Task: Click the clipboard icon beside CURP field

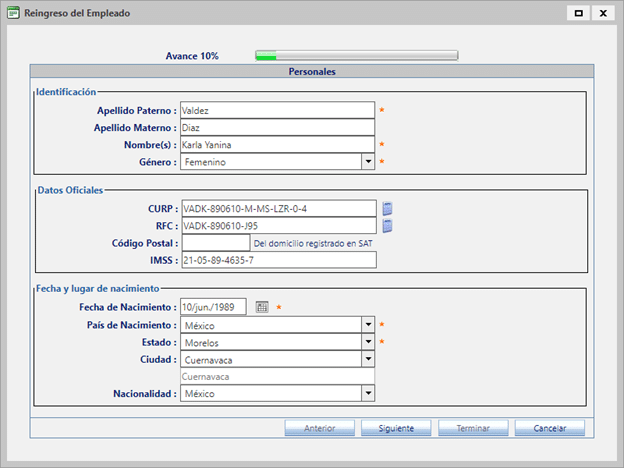Action: tap(387, 208)
